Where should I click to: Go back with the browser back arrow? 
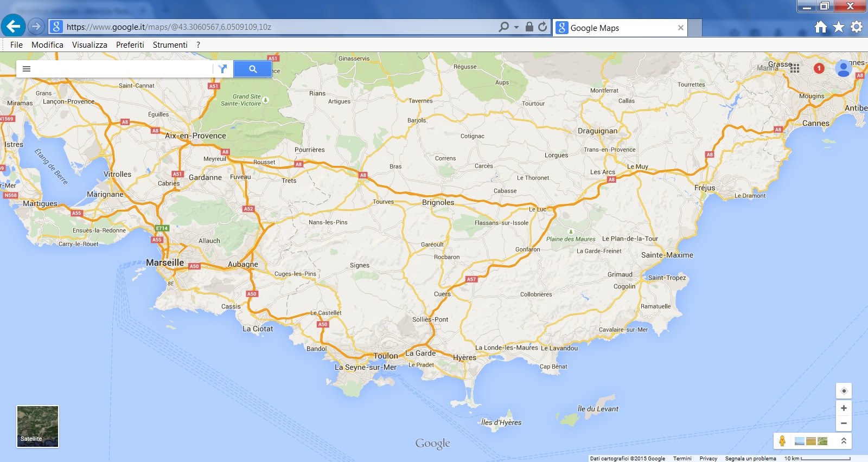14,26
